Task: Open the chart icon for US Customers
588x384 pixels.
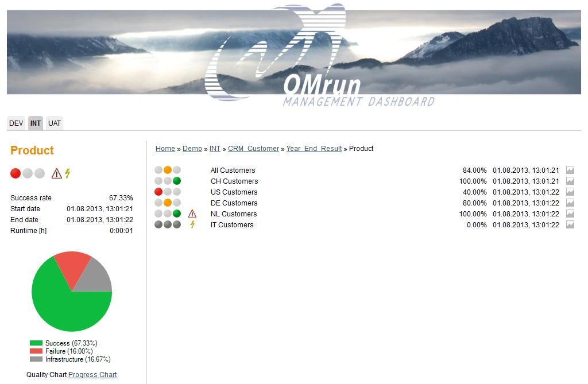Action: tap(570, 192)
